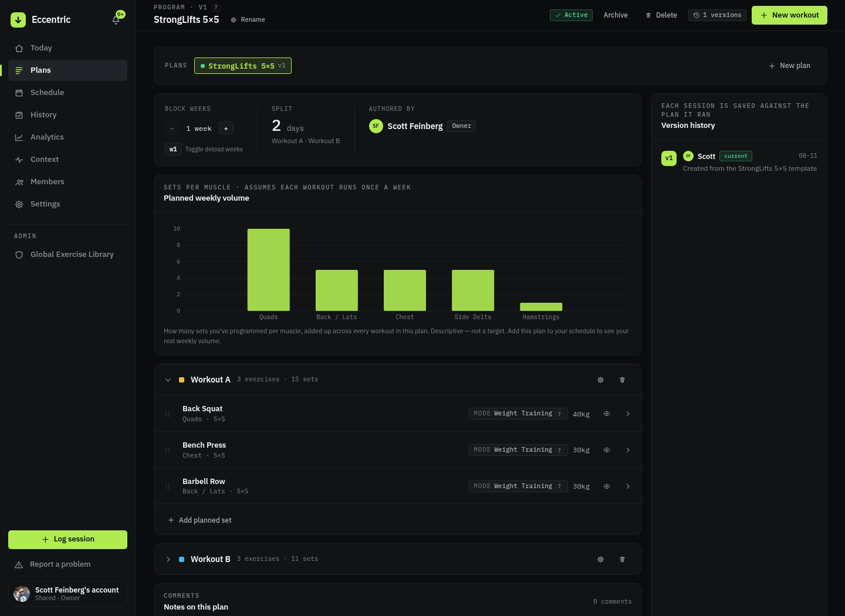Open the History page
Image resolution: width=845 pixels, height=616 pixels.
[x=67, y=115]
